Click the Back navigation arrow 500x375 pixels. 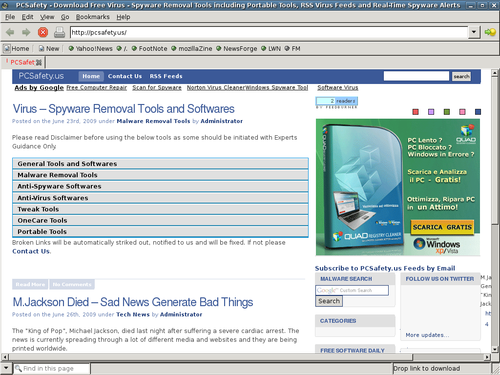10,32
